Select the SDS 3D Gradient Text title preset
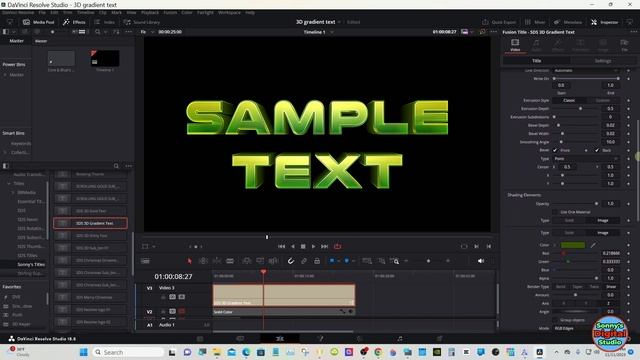The height and width of the screenshot is (360, 640). click(x=90, y=223)
